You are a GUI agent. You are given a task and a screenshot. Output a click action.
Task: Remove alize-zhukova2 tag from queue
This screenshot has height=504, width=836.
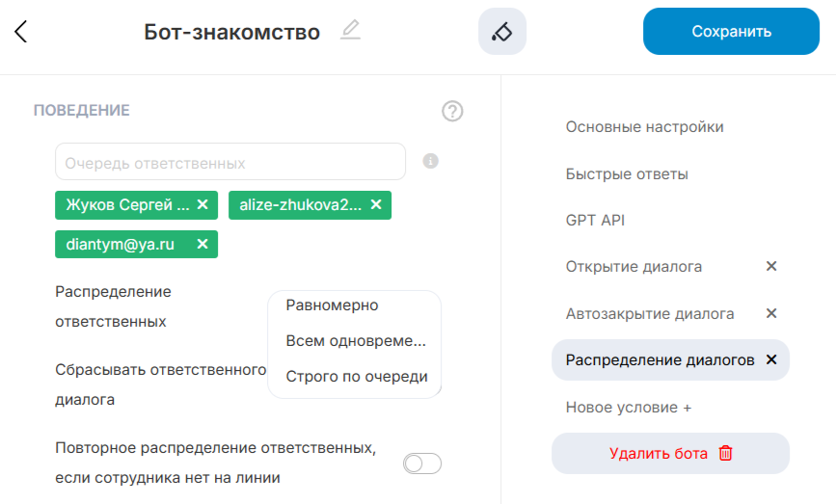click(376, 205)
